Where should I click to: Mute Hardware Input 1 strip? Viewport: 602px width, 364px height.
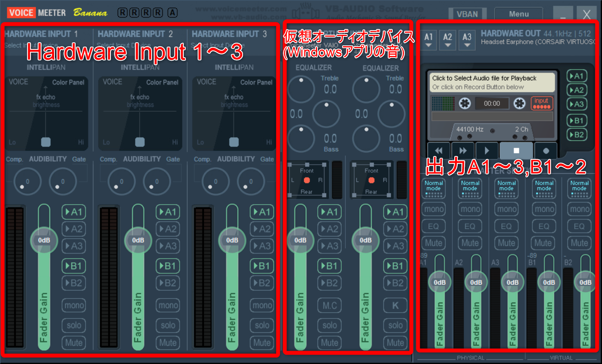(x=74, y=343)
